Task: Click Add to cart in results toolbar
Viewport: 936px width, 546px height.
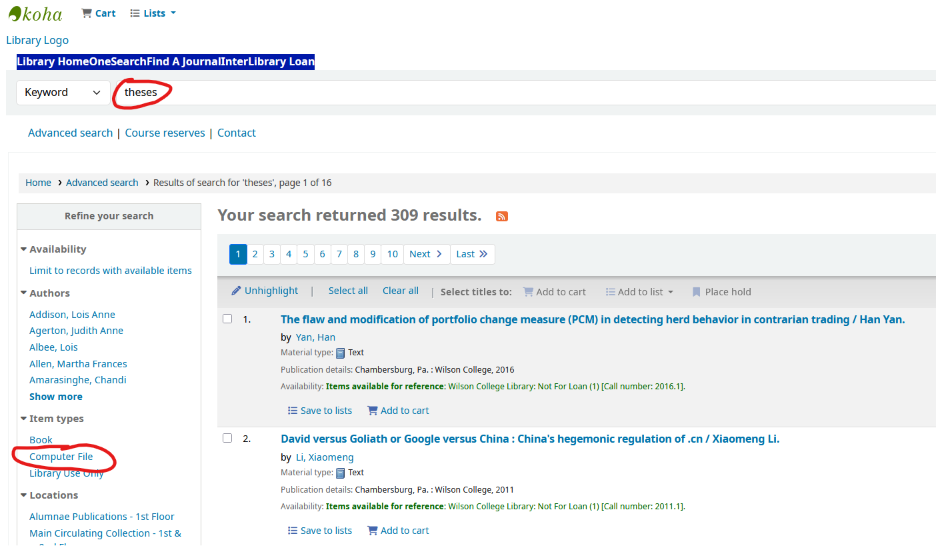Action: tap(555, 292)
